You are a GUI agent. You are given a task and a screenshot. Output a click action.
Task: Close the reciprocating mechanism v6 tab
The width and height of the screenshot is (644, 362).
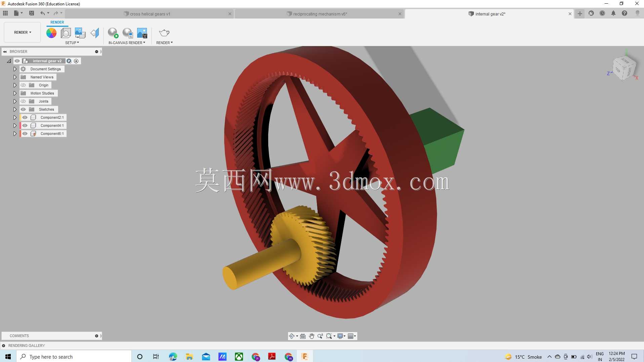[400, 14]
